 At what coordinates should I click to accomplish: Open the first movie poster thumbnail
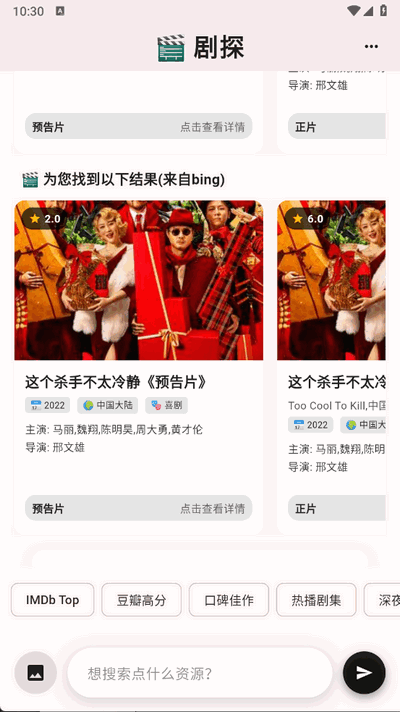coord(138,280)
